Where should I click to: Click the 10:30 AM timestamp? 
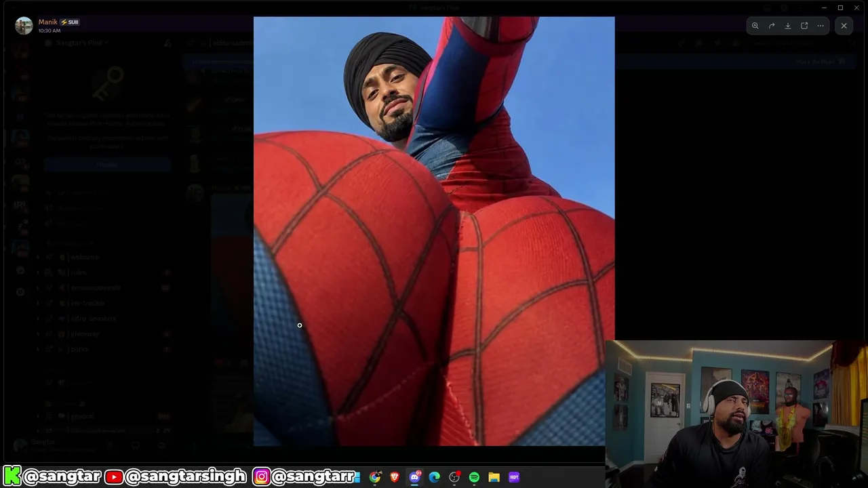[x=50, y=31]
